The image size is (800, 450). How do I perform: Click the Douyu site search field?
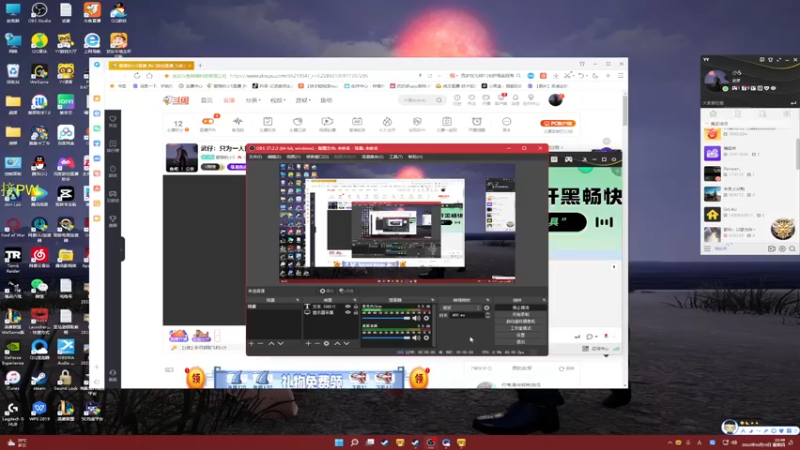click(421, 100)
